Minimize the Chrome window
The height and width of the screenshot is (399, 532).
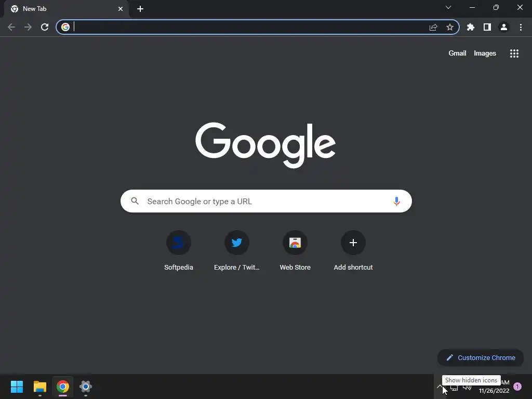point(472,7)
